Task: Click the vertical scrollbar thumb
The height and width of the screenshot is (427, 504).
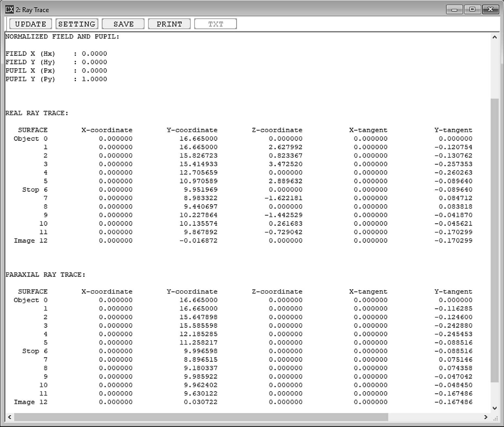Action: click(x=494, y=239)
